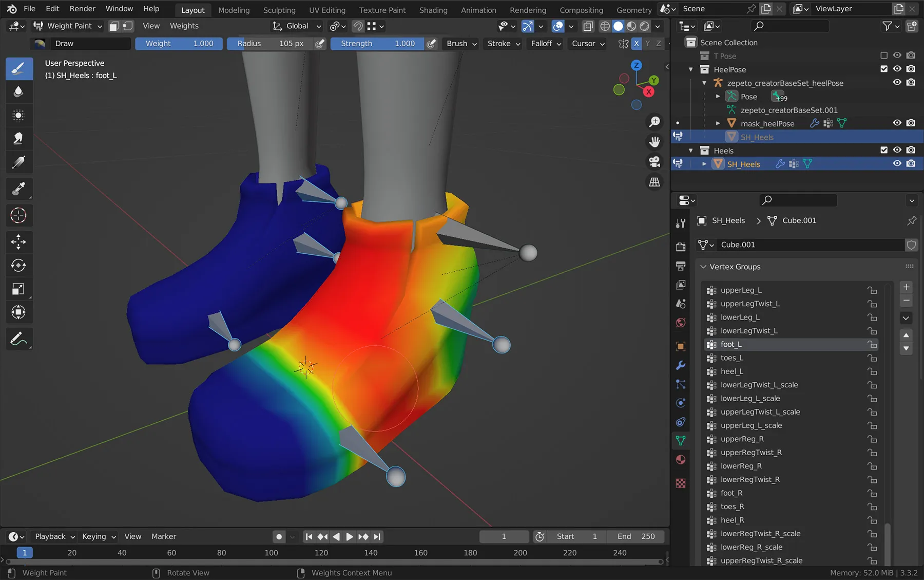Move vertex group up in list
Viewport: 924px width, 580px height.
[x=907, y=335]
